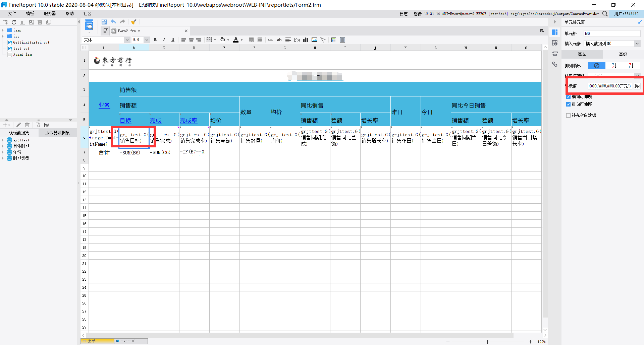The image size is (644, 345).
Task: Select ascending A-Z sort order
Action: (614, 66)
